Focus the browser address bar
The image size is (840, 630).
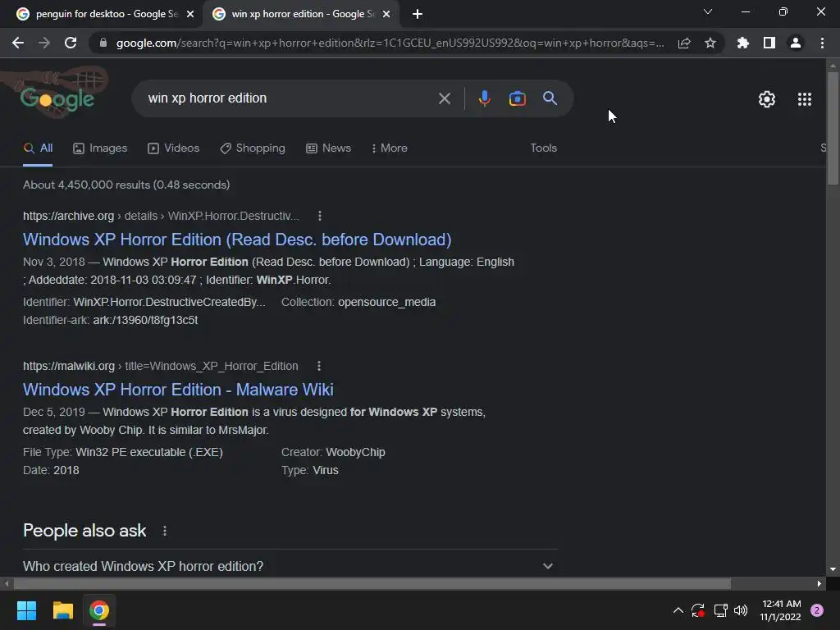[390, 43]
